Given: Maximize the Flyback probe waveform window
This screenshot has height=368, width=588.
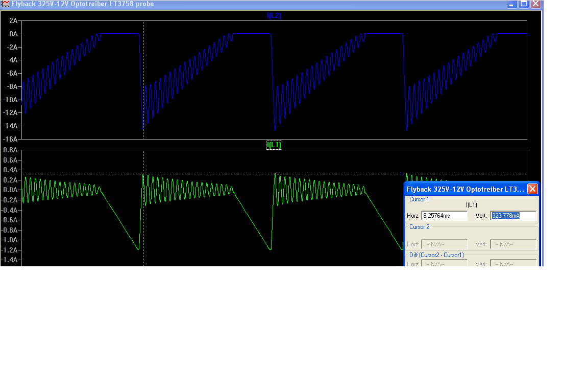Looking at the screenshot, I should [x=524, y=4].
